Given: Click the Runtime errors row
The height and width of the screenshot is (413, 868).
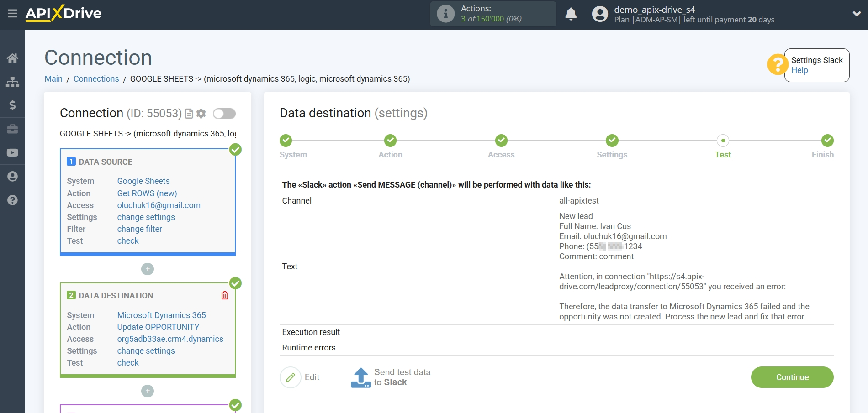Looking at the screenshot, I should point(556,348).
